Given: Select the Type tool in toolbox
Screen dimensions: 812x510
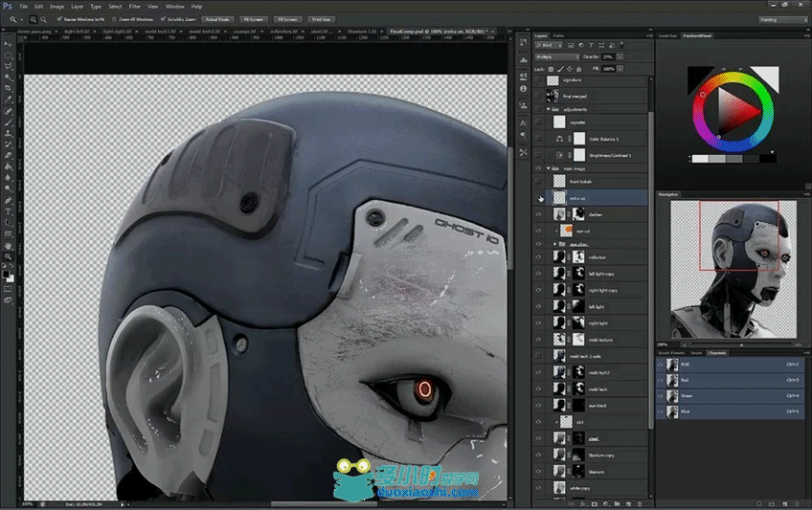Looking at the screenshot, I should tap(8, 212).
